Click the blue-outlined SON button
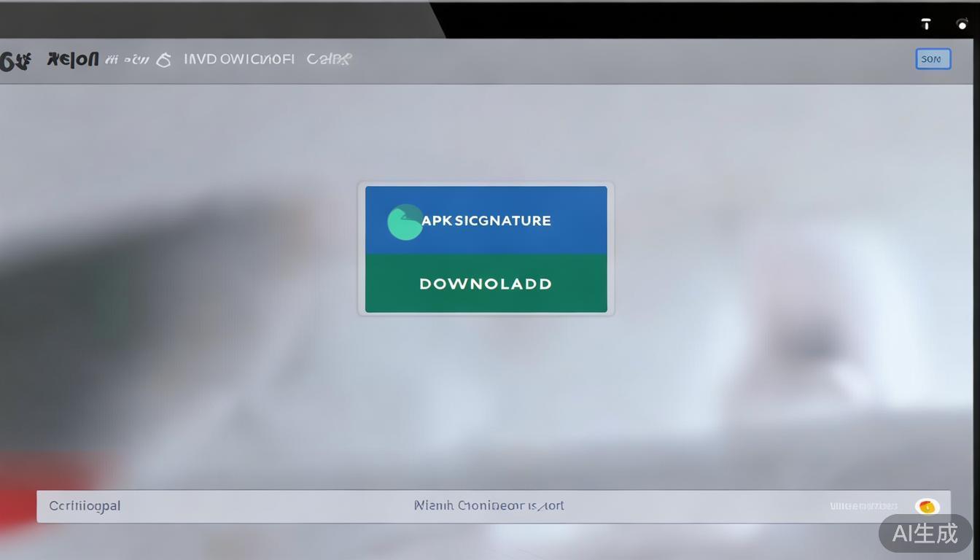The width and height of the screenshot is (980, 560). [933, 59]
